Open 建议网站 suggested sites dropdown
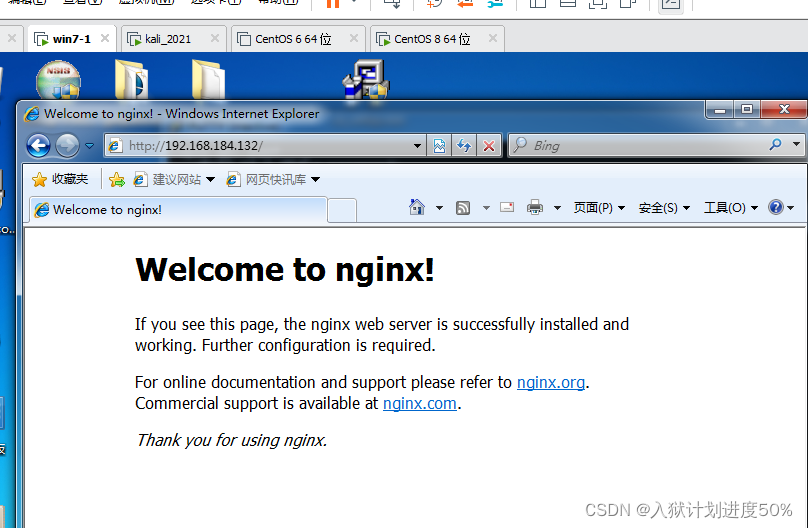Image resolution: width=808 pixels, height=528 pixels. coord(174,179)
